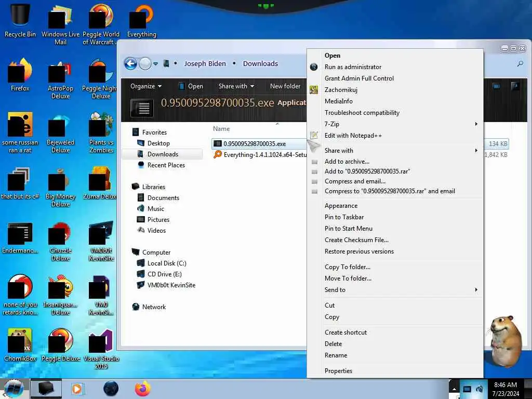Click Downloads breadcrumb in the address bar
Viewport: 532px width, 399px height.
pos(260,63)
